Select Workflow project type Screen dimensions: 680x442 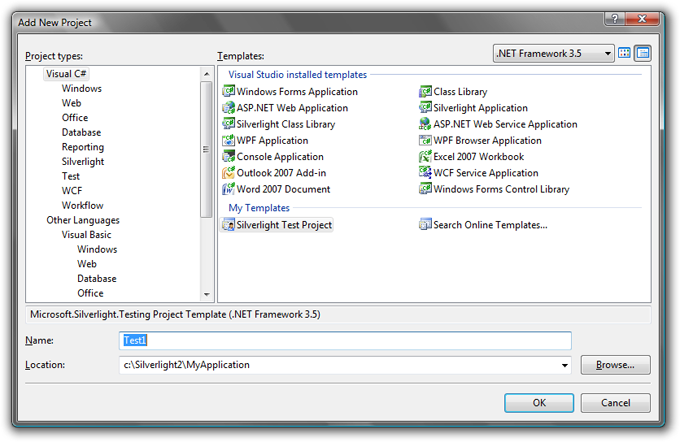(82, 205)
